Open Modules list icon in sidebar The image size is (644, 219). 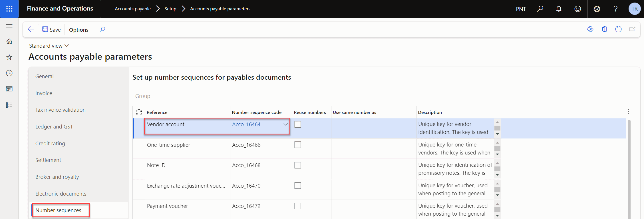click(9, 105)
